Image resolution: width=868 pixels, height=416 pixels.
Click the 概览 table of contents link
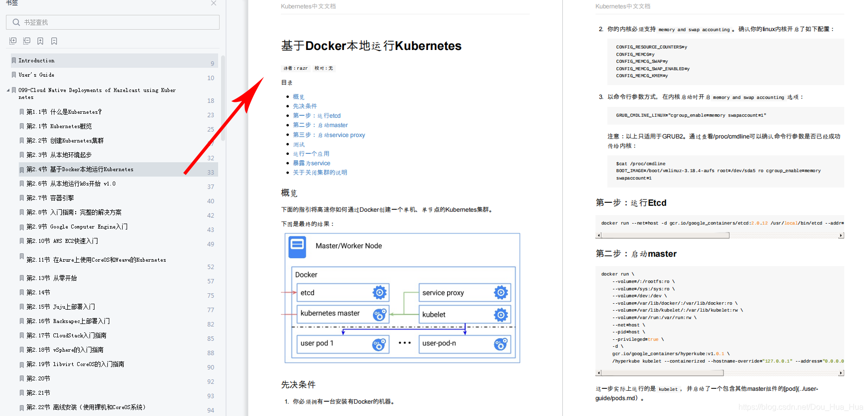pos(299,97)
